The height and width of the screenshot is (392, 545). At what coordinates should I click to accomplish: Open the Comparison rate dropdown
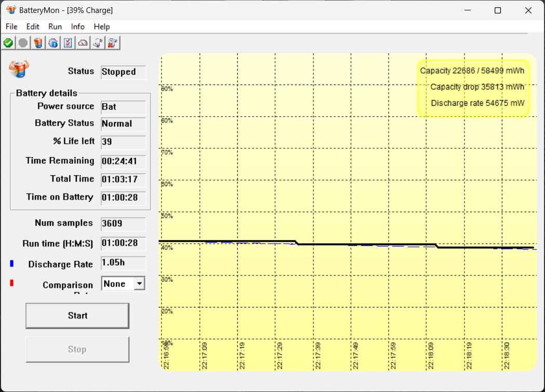pos(139,284)
